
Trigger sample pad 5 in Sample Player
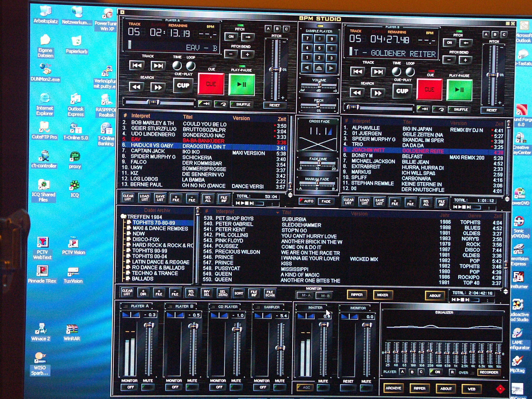tap(319, 48)
